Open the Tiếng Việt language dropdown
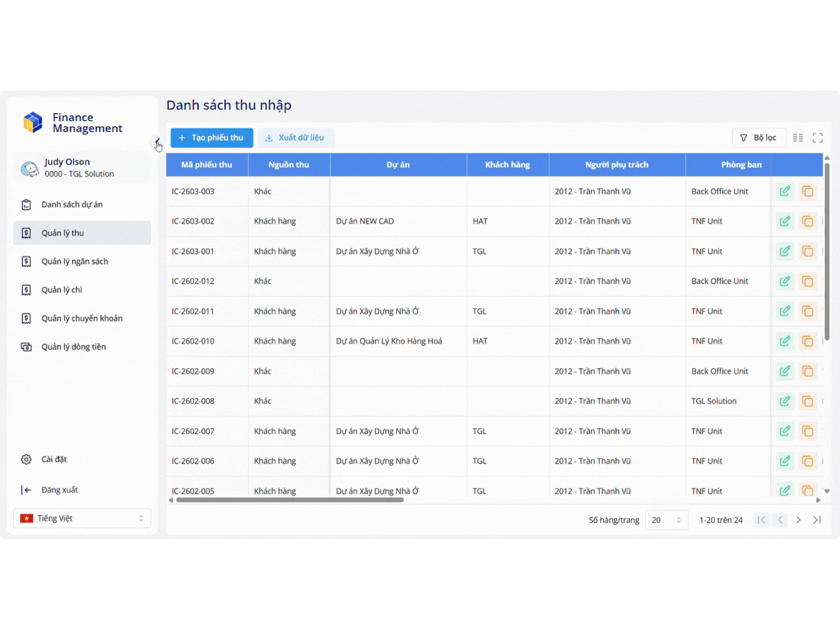Image resolution: width=840 pixels, height=630 pixels. click(x=82, y=518)
